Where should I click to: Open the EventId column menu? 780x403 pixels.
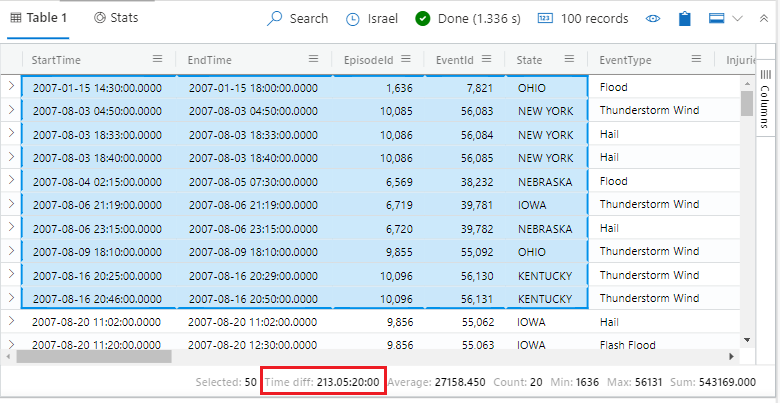(x=487, y=59)
